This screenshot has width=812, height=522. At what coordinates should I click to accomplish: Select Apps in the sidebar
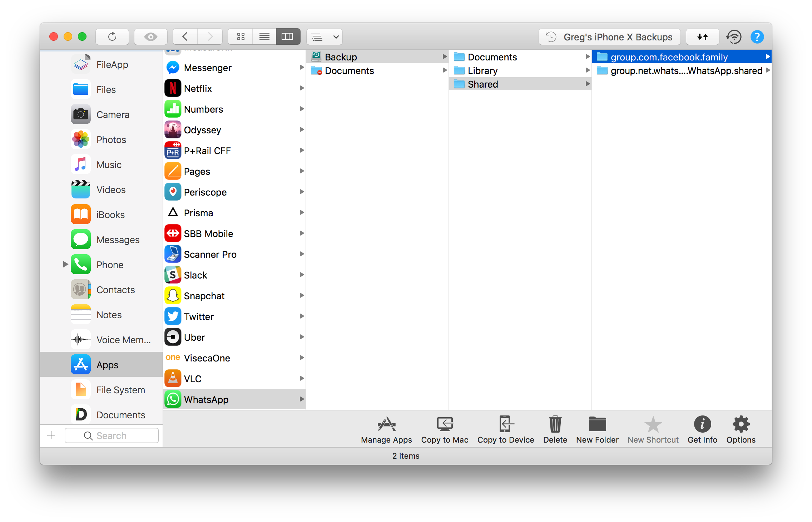coord(101,365)
